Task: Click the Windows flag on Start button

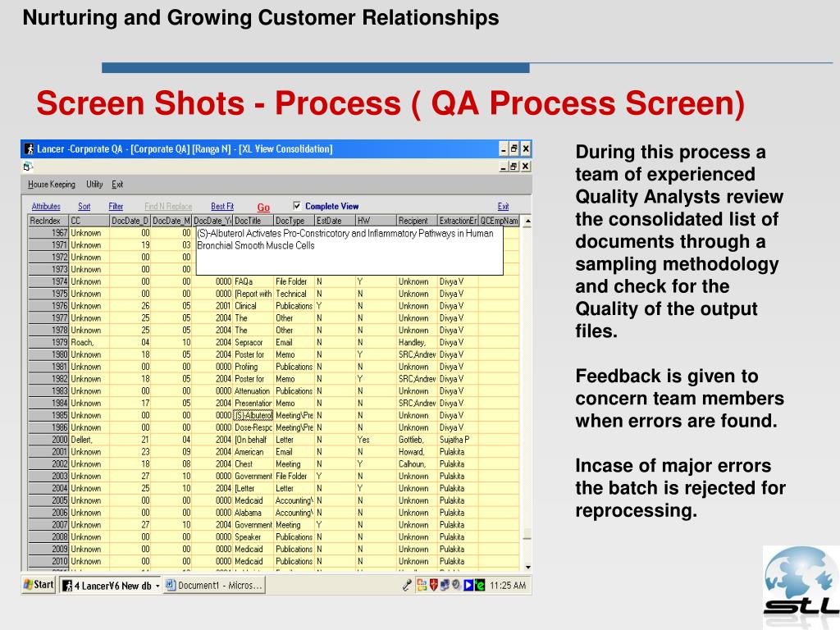Action: pyautogui.click(x=28, y=584)
